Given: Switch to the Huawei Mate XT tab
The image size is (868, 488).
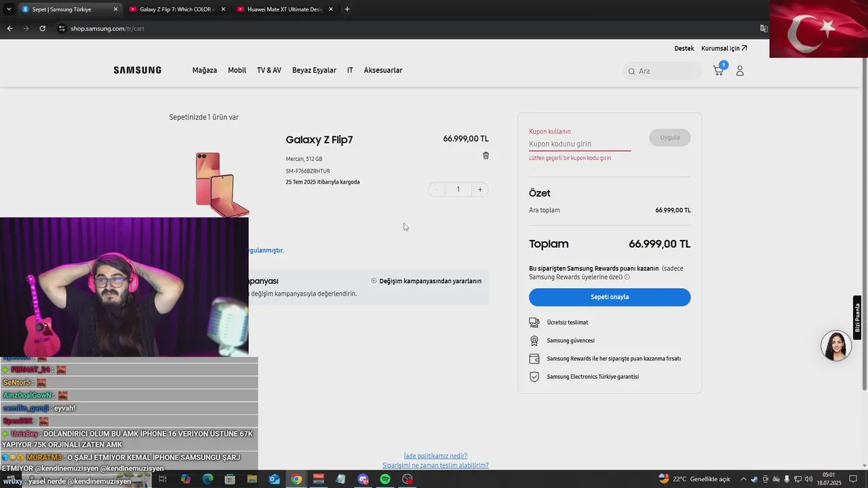Looking at the screenshot, I should 284,9.
